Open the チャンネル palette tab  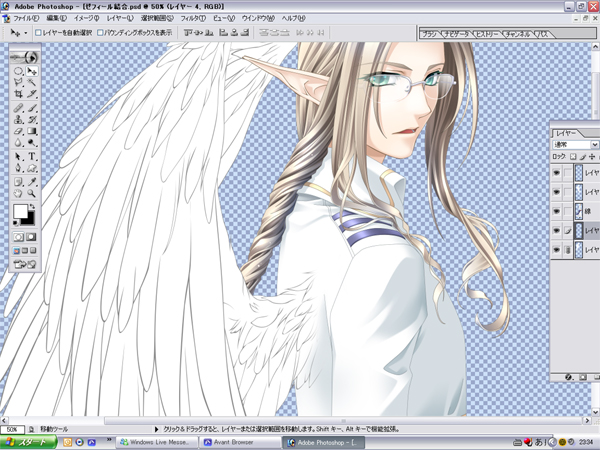[517, 34]
